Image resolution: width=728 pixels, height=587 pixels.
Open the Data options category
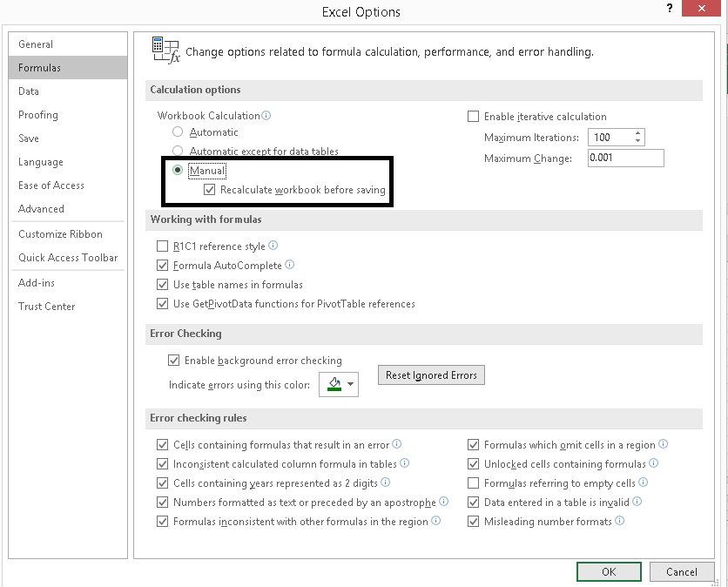pos(68,91)
